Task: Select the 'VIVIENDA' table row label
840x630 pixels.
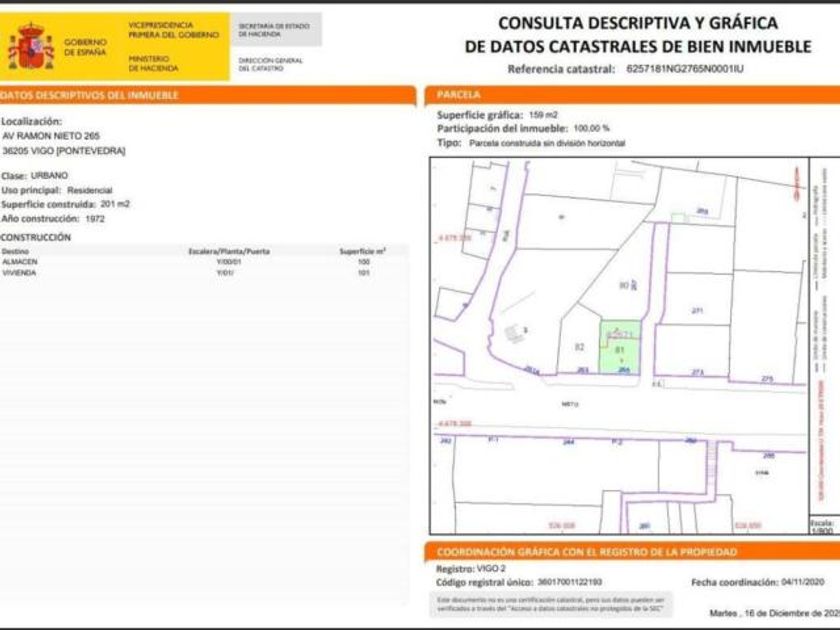Action: pyautogui.click(x=19, y=273)
